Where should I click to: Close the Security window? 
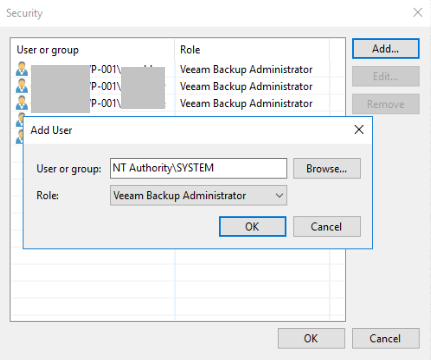(x=418, y=13)
